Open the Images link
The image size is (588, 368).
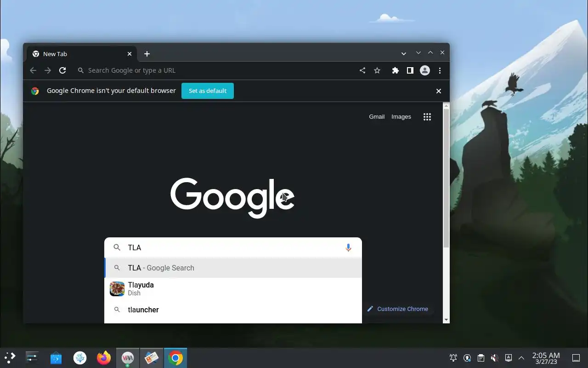(x=401, y=117)
